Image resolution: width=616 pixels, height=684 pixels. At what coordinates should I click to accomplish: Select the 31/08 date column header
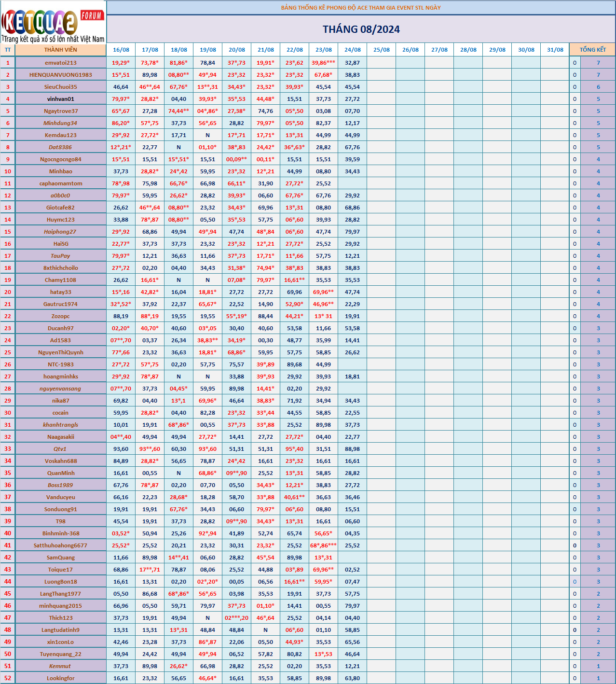[x=555, y=50]
